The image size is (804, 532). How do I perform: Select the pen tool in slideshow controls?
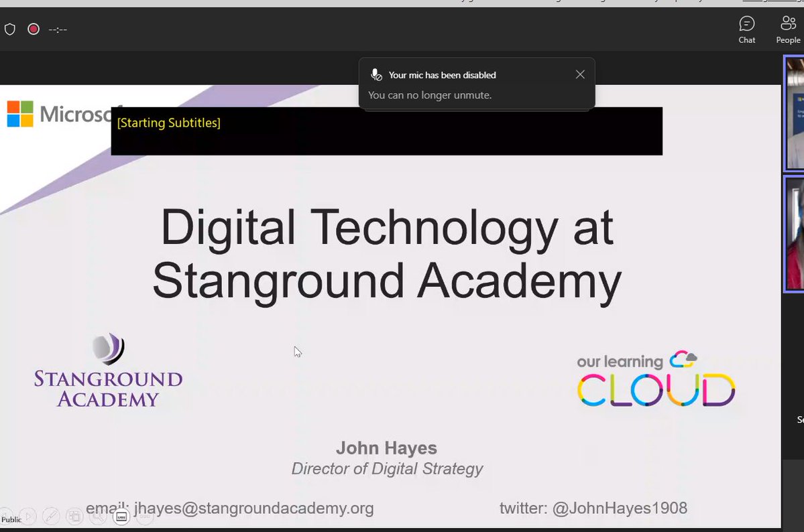click(x=51, y=516)
